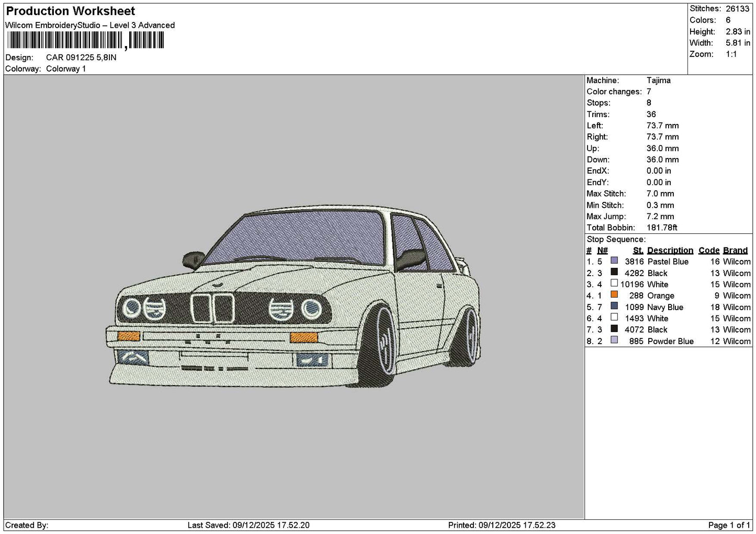Click the Height value '2.83 in'
The image size is (756, 534).
point(738,32)
